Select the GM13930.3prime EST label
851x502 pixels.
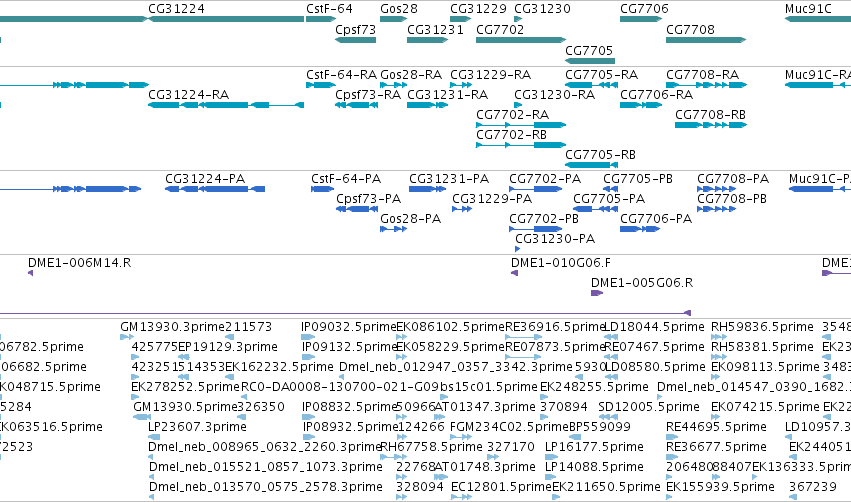coord(173,327)
